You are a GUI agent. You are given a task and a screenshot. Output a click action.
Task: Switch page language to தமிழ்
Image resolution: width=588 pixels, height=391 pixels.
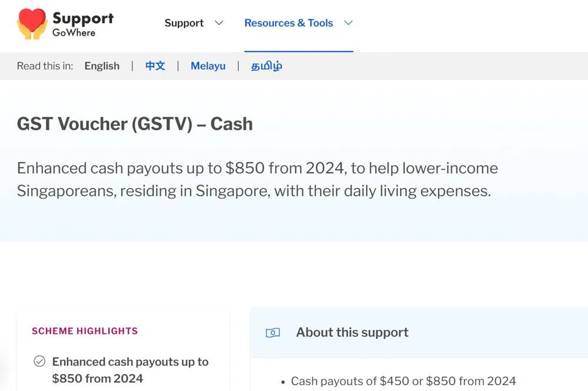[x=266, y=66]
